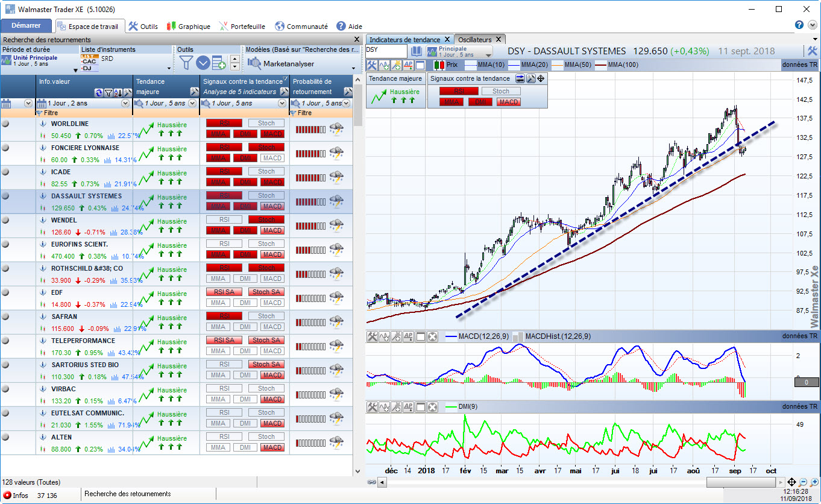This screenshot has height=504, width=821.
Task: Expand the Liste d'instruments SRD dropdown
Action: 169,68
